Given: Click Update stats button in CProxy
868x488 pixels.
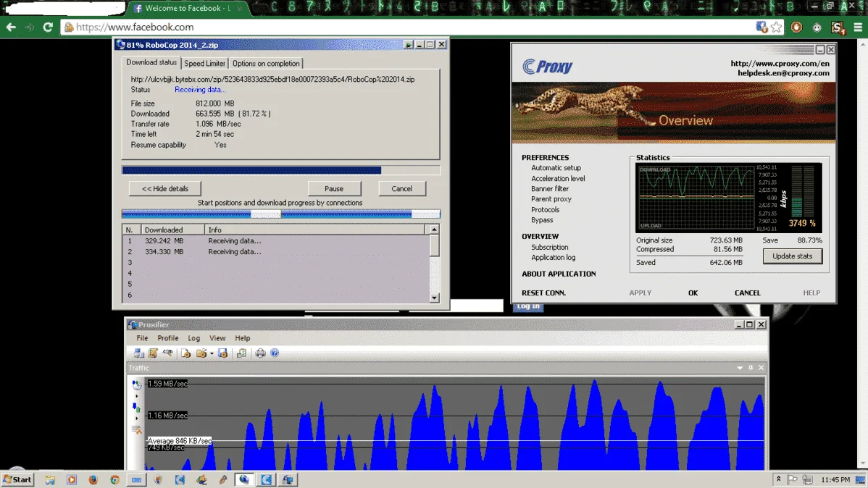Looking at the screenshot, I should pos(792,256).
